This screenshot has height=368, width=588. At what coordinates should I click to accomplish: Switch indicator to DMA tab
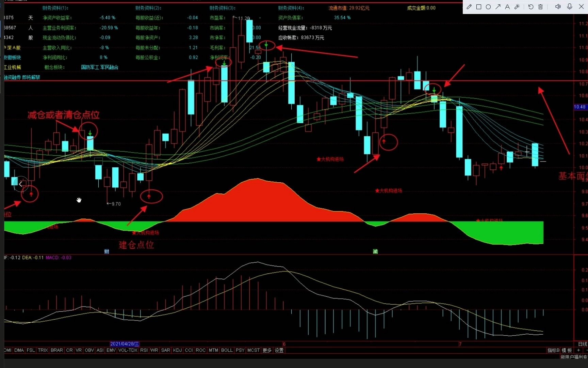coord(19,350)
